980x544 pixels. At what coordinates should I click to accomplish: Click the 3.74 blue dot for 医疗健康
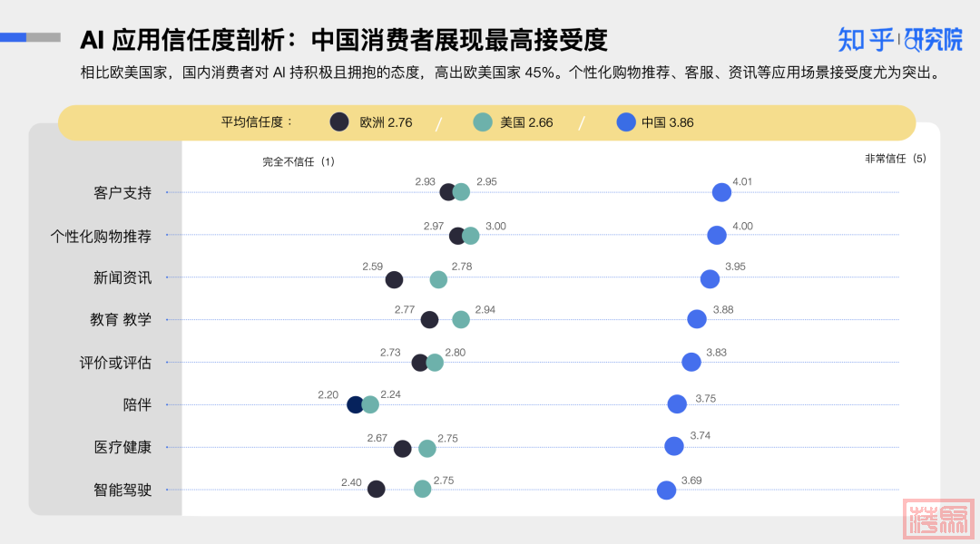(x=673, y=446)
